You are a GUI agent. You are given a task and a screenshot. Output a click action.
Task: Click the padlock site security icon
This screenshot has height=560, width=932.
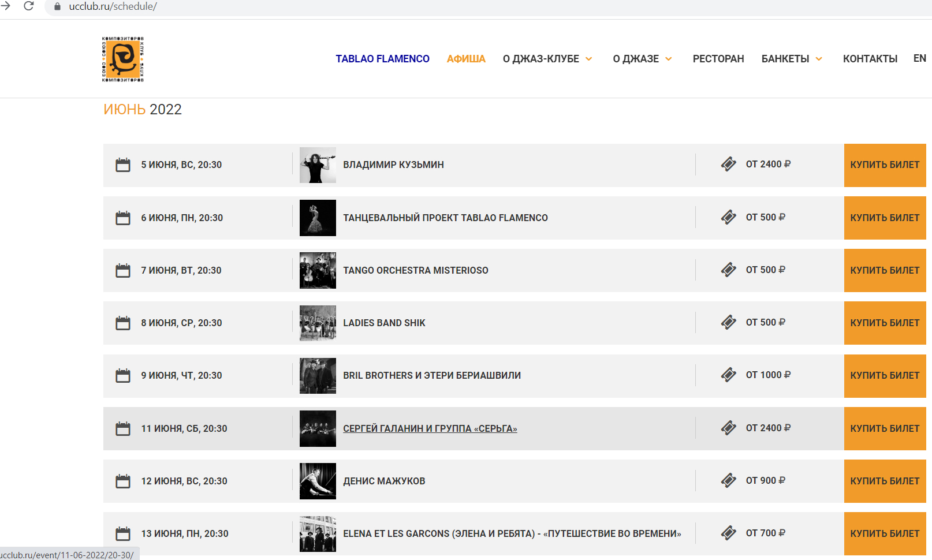57,7
